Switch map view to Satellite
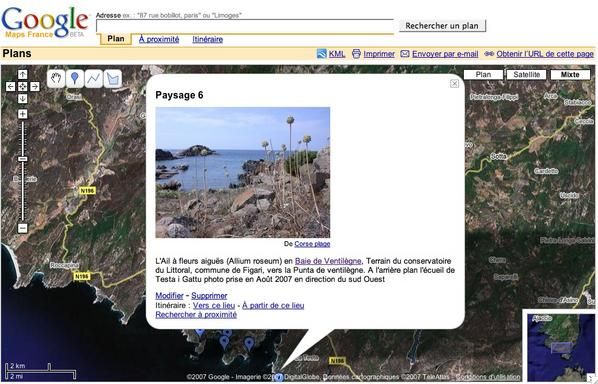598x384 pixels. (526, 74)
